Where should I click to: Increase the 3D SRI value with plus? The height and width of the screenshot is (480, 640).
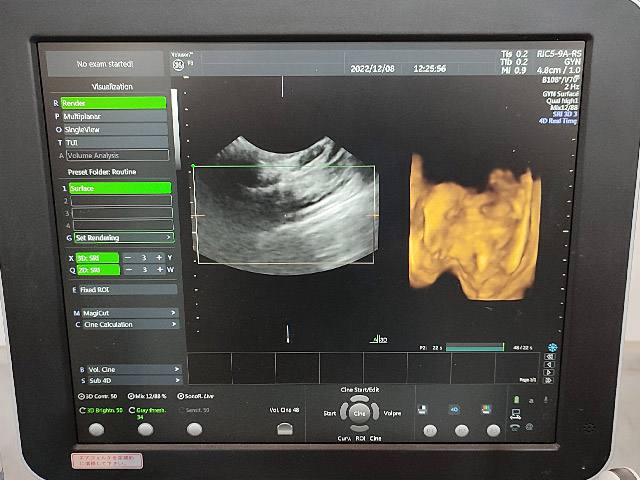tap(159, 258)
